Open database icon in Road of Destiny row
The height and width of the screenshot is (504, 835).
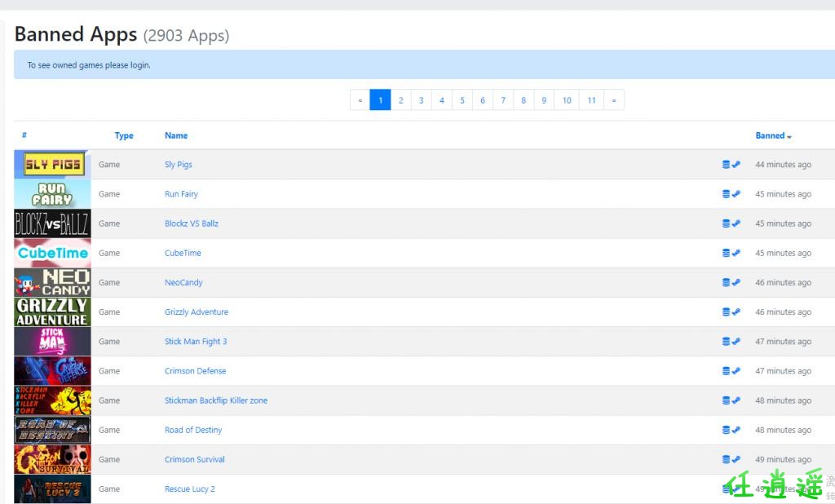(x=726, y=430)
